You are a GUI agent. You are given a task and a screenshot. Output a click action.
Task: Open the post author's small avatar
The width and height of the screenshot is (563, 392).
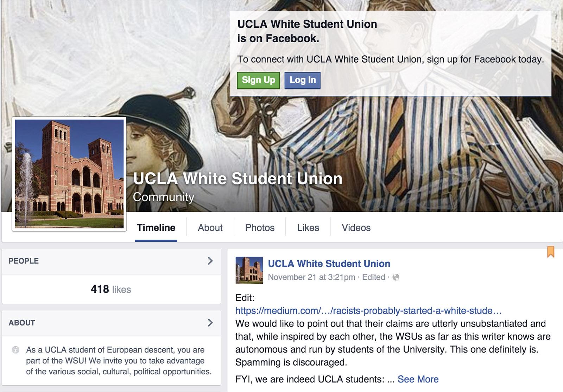249,270
